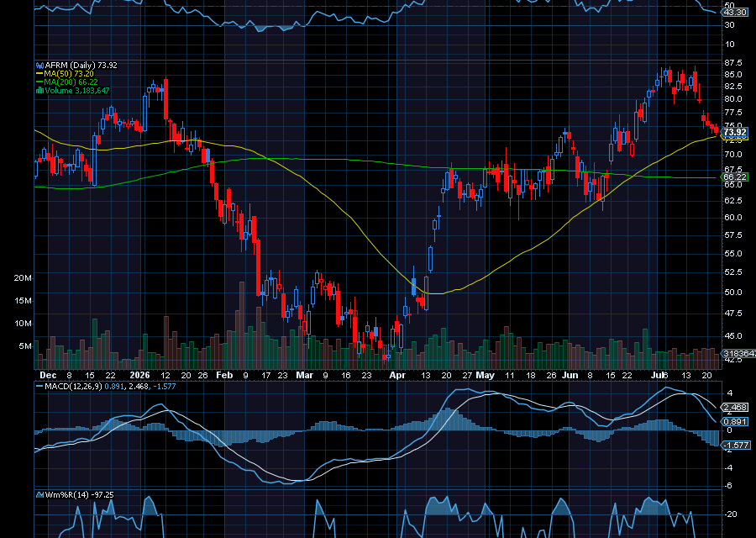Click the 77.5 price axis label
The height and width of the screenshot is (538, 756).
tap(732, 112)
